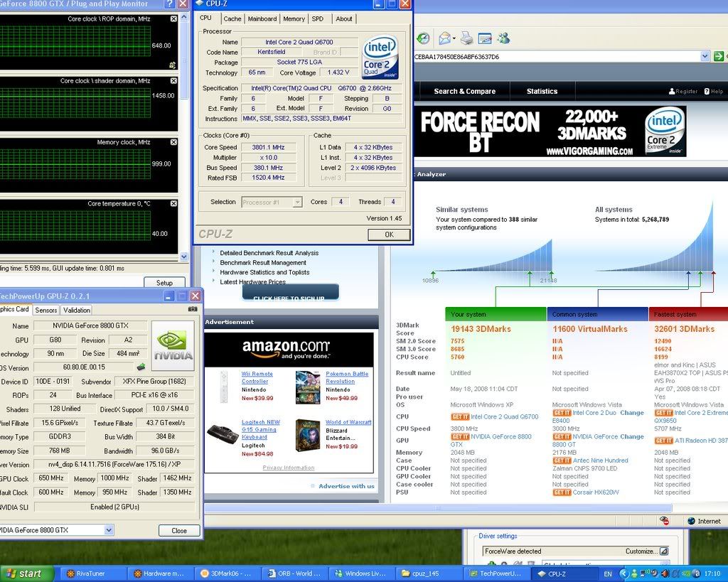Open the graphics card dropdown in GPU-Z
The image size is (728, 582).
pos(108,529)
